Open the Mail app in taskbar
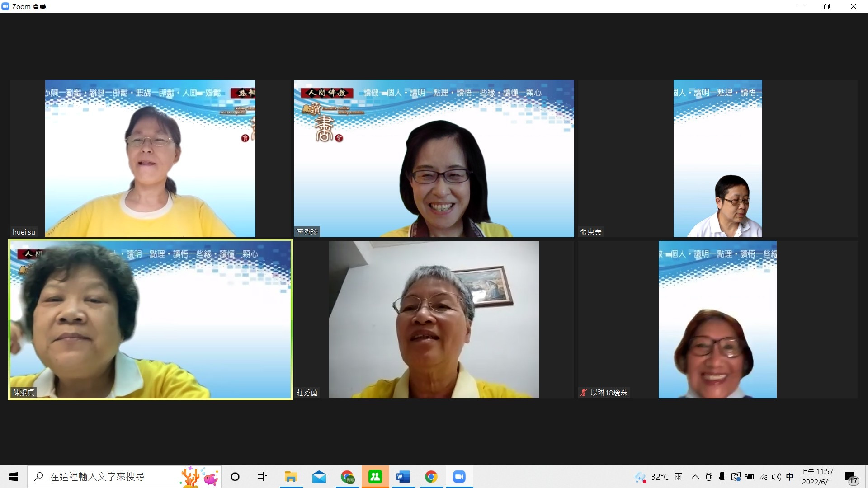868x488 pixels. tap(319, 477)
